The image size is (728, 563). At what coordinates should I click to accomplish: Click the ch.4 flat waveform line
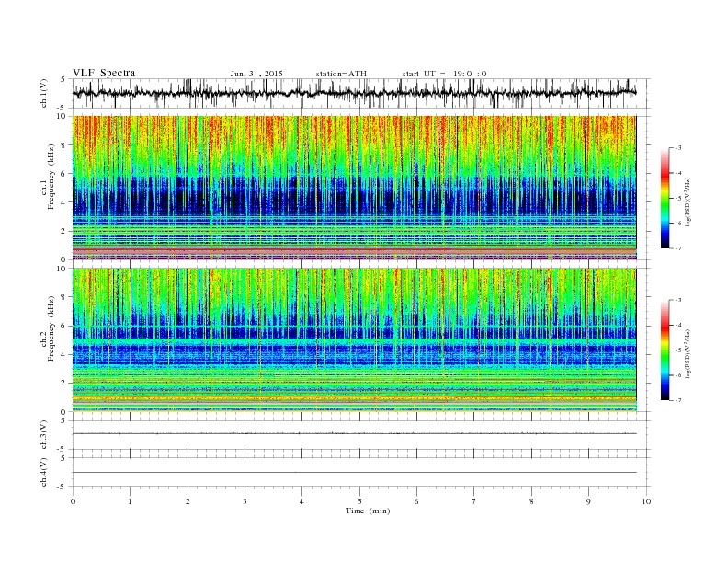point(354,473)
